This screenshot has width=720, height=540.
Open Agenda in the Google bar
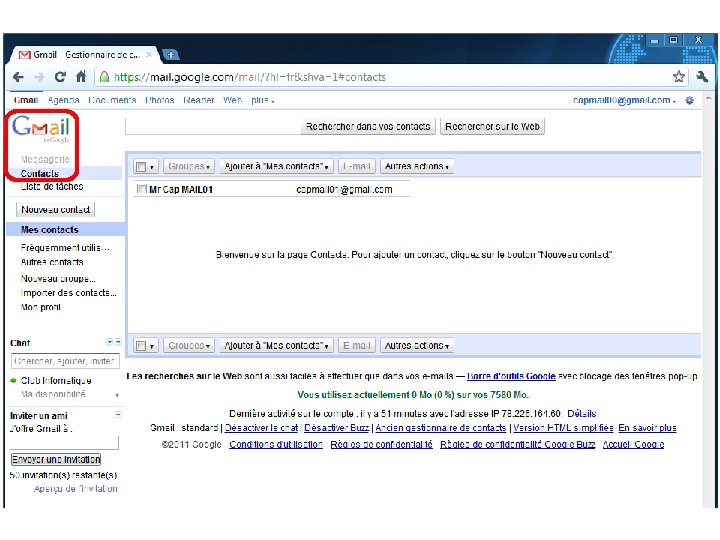pos(63,100)
